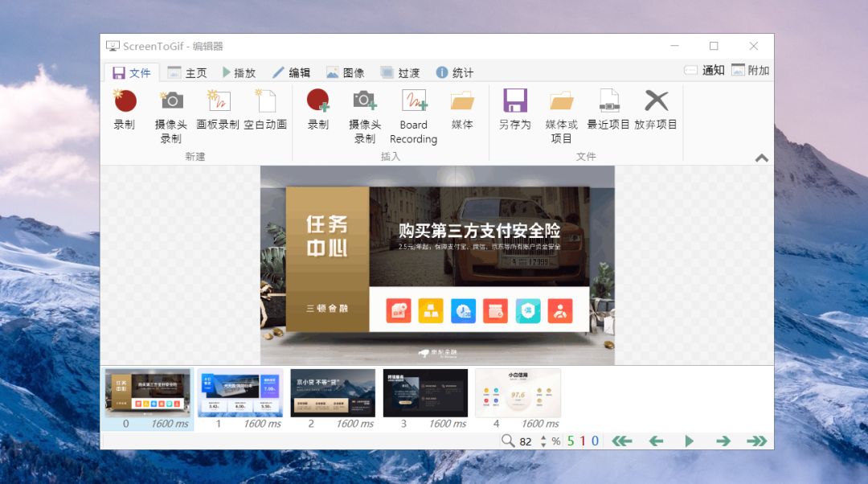This screenshot has height=484, width=868.
Task: Load media or project (媒体或项目)
Action: point(561,116)
